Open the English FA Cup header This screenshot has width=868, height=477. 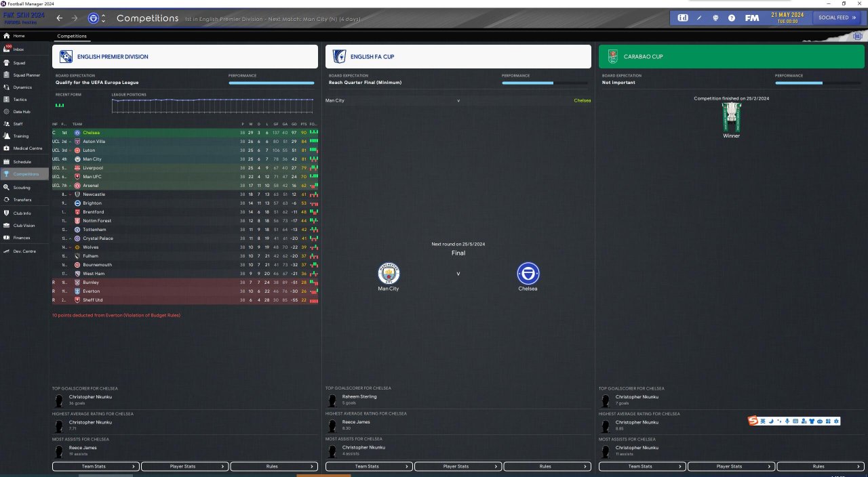pos(458,56)
